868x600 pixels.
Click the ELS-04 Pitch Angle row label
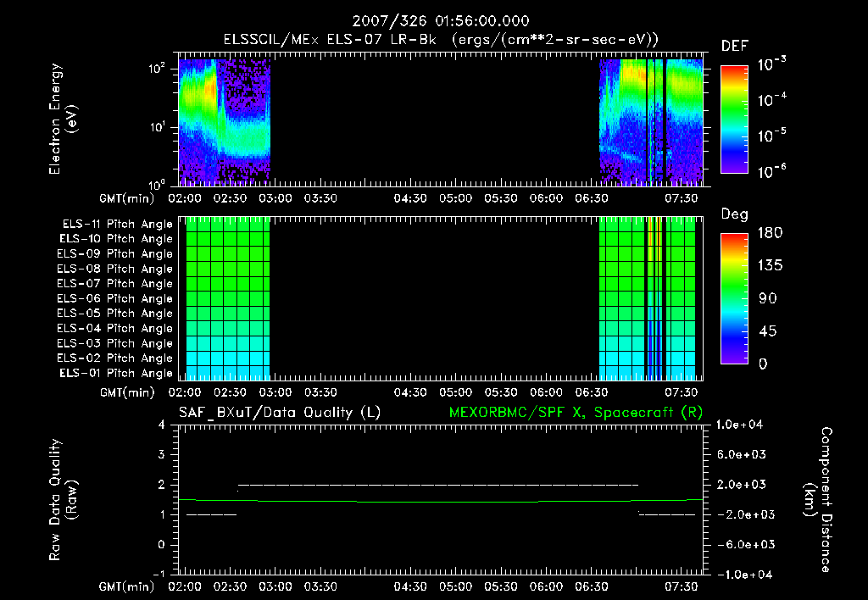coord(115,328)
